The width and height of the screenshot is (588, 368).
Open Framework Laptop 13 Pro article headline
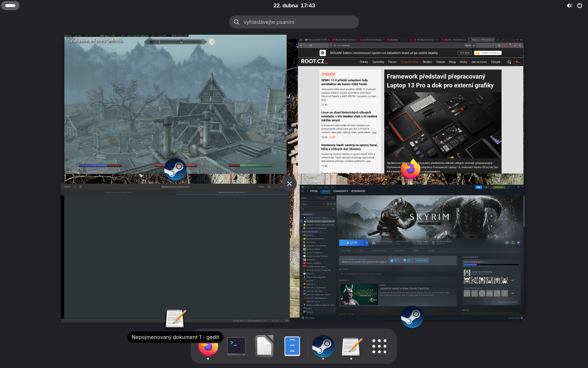pyautogui.click(x=440, y=81)
